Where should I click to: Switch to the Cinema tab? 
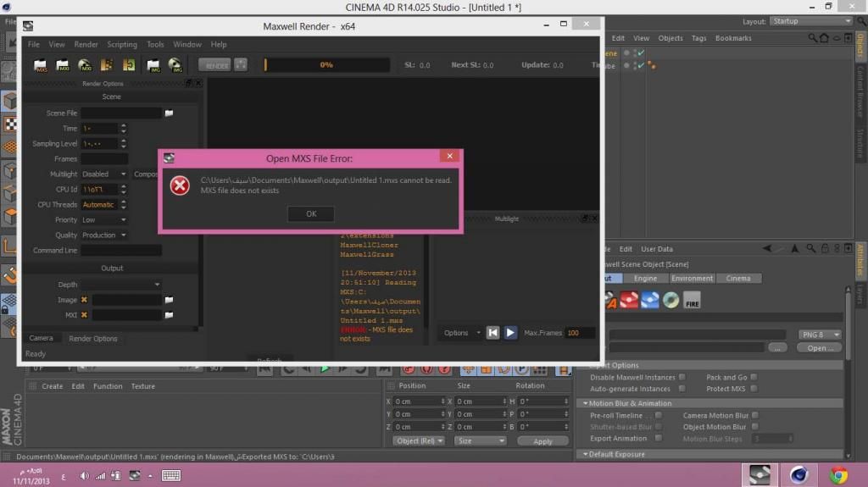738,279
